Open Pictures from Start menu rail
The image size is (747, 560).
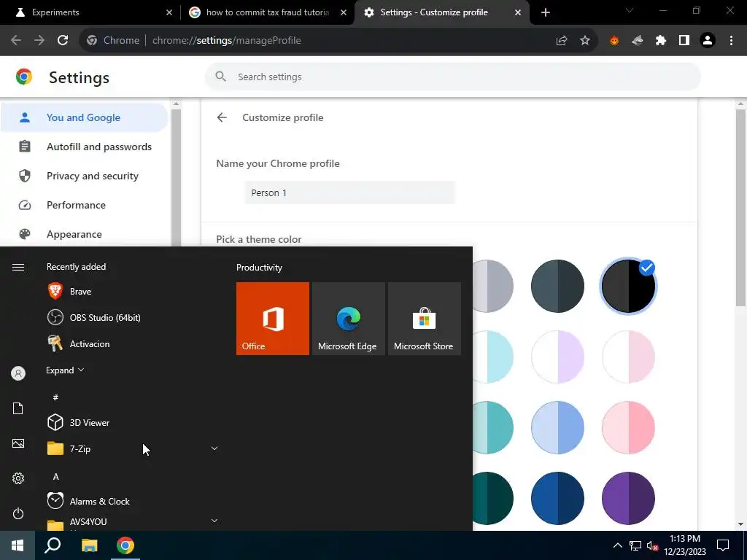(x=18, y=443)
